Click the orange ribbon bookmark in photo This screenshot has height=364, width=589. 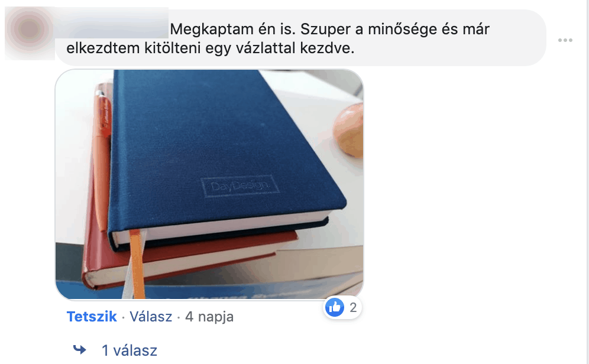[x=137, y=264]
